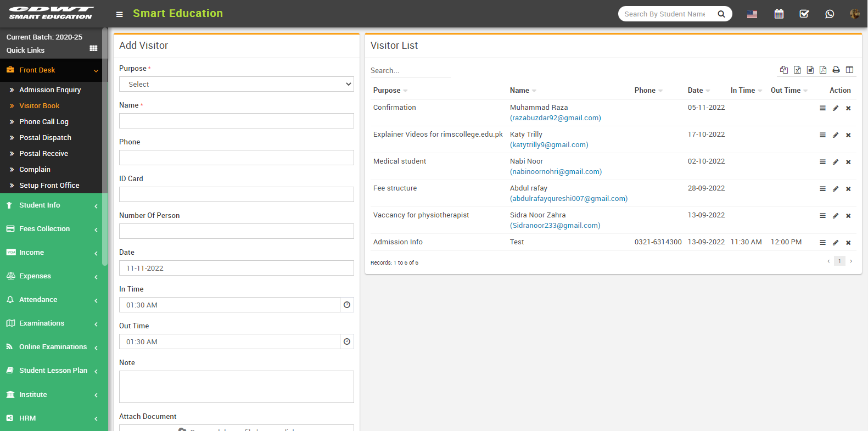Click the Date field showing 11-11-2022
This screenshot has height=431, width=868.
click(237, 268)
